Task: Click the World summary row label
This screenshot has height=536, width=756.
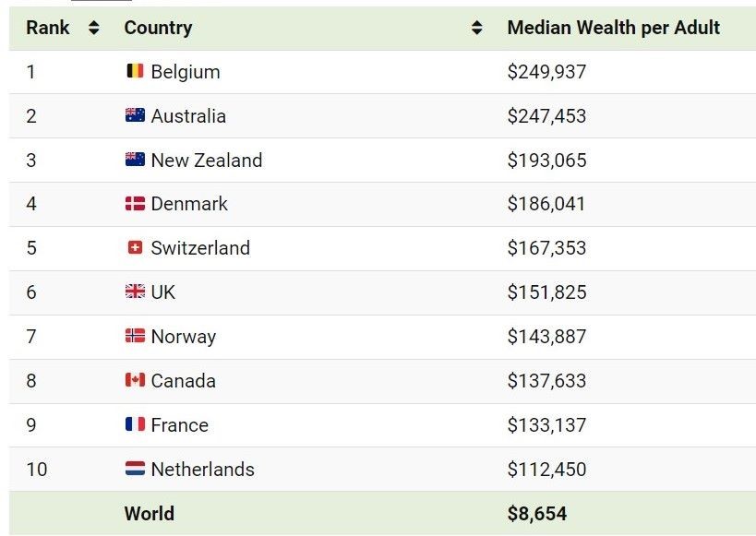Action: (x=150, y=513)
